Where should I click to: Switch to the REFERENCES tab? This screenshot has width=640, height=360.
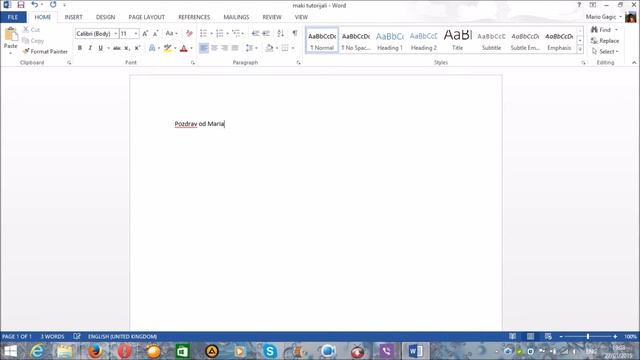point(194,17)
